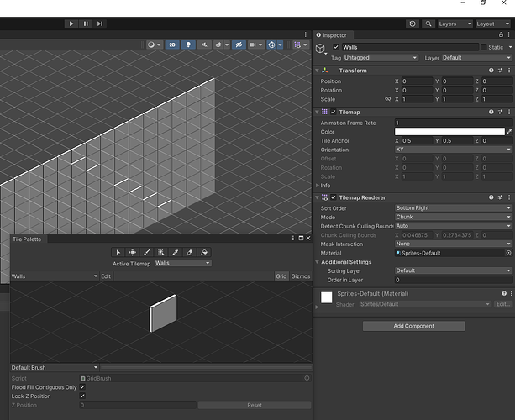The width and height of the screenshot is (515, 420).
Task: Open Tilemap Renderer more options menu
Action: [509, 197]
